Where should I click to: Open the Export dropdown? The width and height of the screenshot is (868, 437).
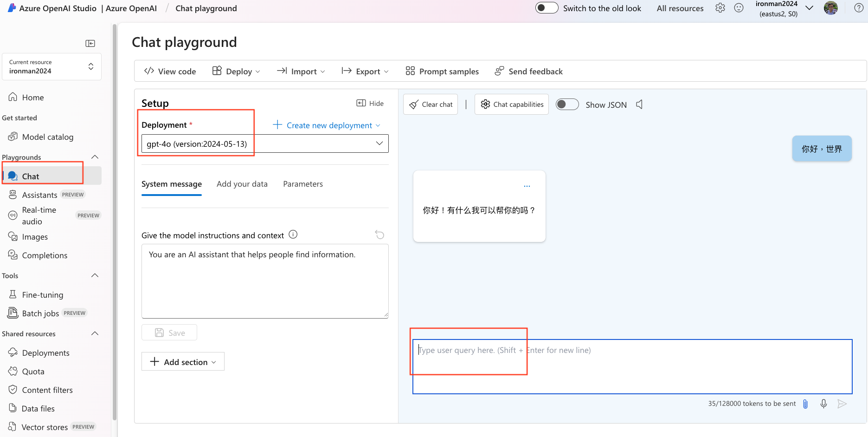click(x=365, y=71)
